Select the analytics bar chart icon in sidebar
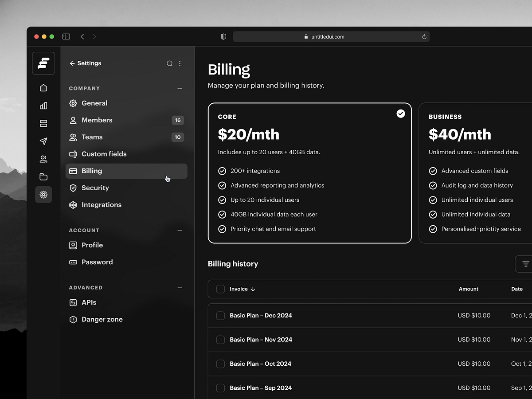Image resolution: width=532 pixels, height=399 pixels. 43,106
